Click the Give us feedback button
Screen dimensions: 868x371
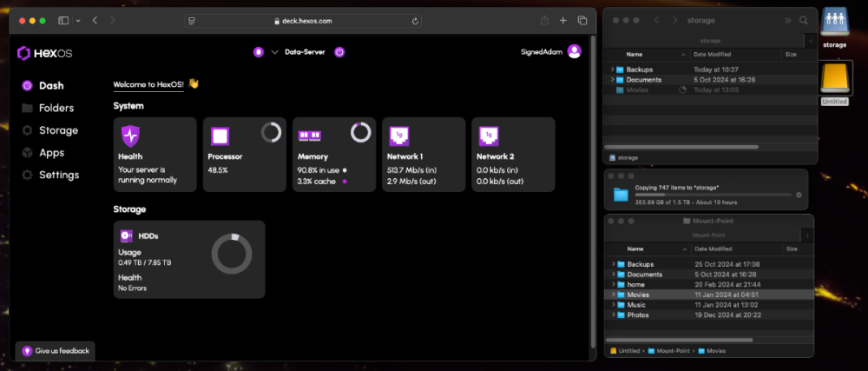coord(56,350)
